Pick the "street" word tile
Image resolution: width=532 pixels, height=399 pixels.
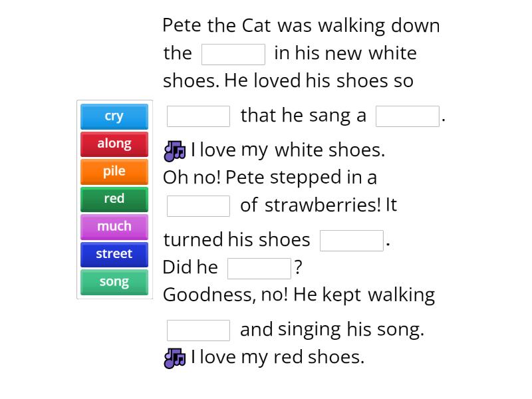pyautogui.click(x=114, y=253)
